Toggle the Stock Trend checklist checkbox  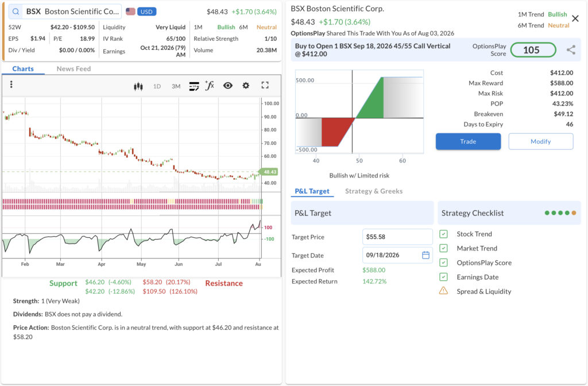(x=443, y=234)
